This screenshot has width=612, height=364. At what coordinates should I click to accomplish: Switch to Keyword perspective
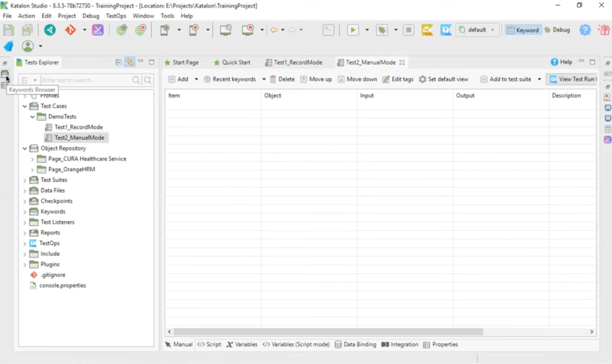click(x=522, y=30)
